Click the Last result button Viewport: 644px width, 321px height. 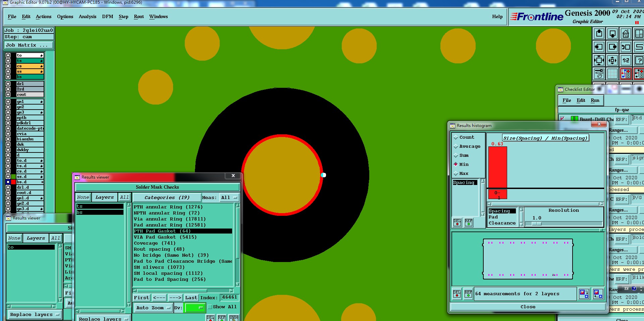pyautogui.click(x=191, y=298)
